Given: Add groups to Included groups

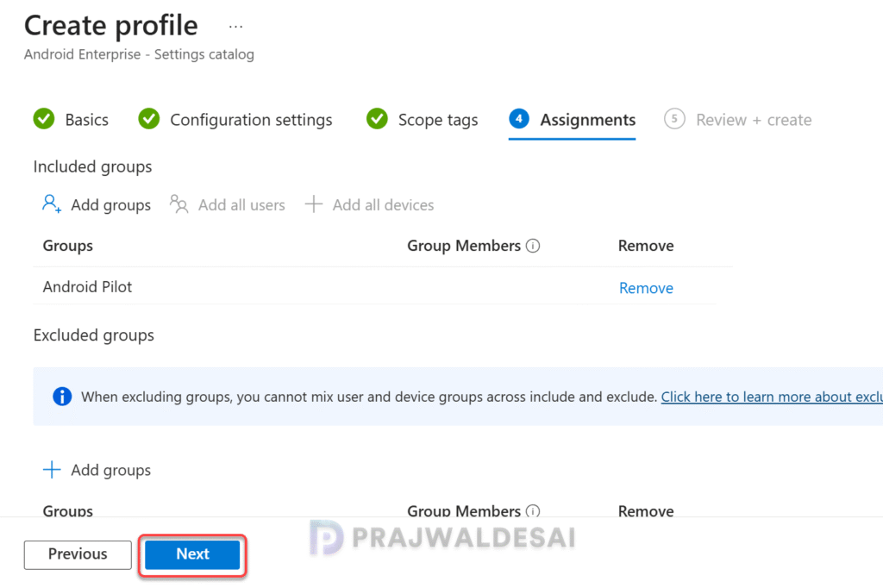Looking at the screenshot, I should (97, 204).
